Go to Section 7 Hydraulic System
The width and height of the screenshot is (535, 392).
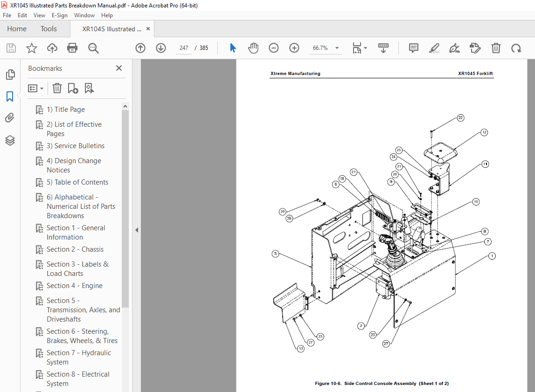(79, 358)
